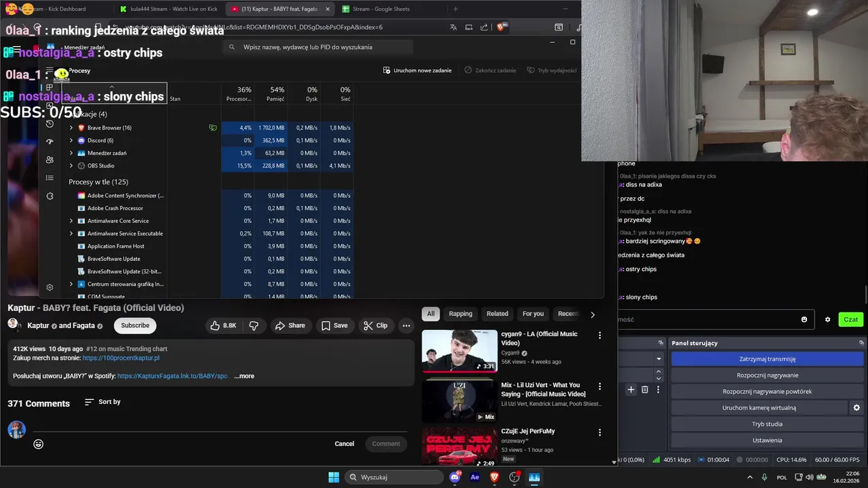Send message with green Czat button
The height and width of the screenshot is (488, 868).
[x=850, y=319]
